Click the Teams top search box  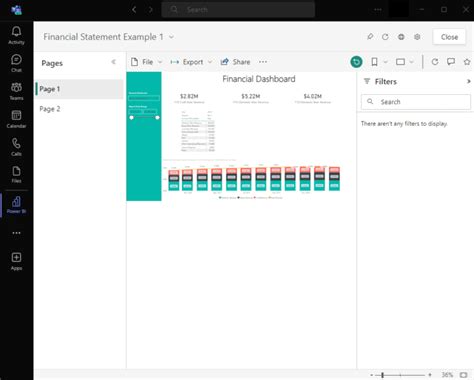(238, 10)
